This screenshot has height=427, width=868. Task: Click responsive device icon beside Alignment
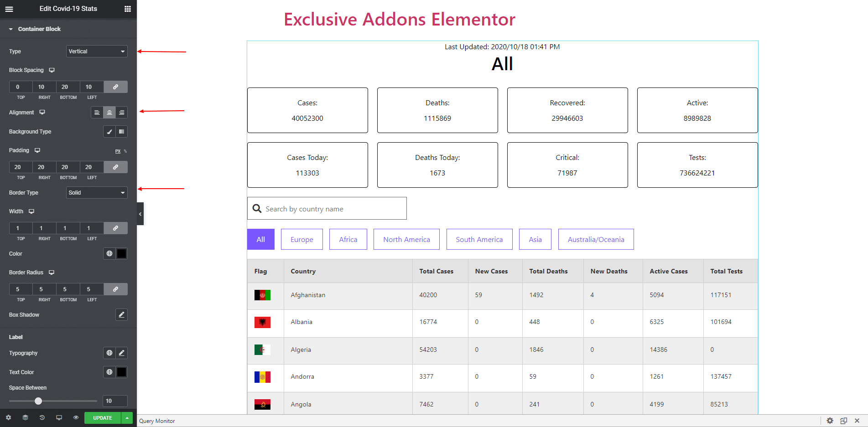pos(42,112)
